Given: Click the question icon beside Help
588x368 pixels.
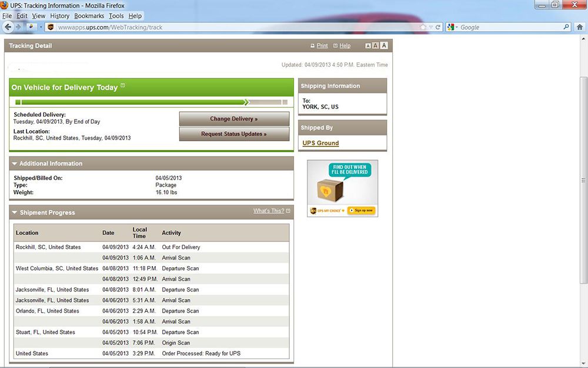Looking at the screenshot, I should tap(336, 46).
